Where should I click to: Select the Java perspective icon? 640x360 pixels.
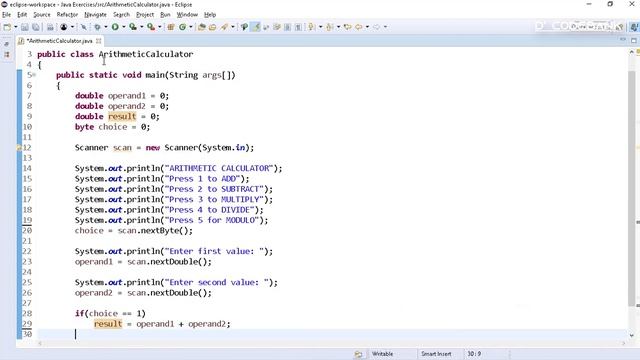(634, 27)
